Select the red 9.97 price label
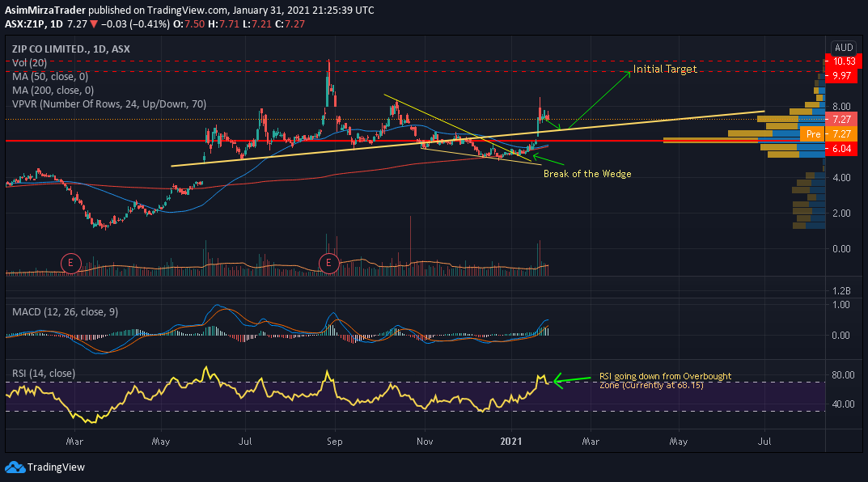Image resolution: width=868 pixels, height=482 pixels. click(x=843, y=75)
